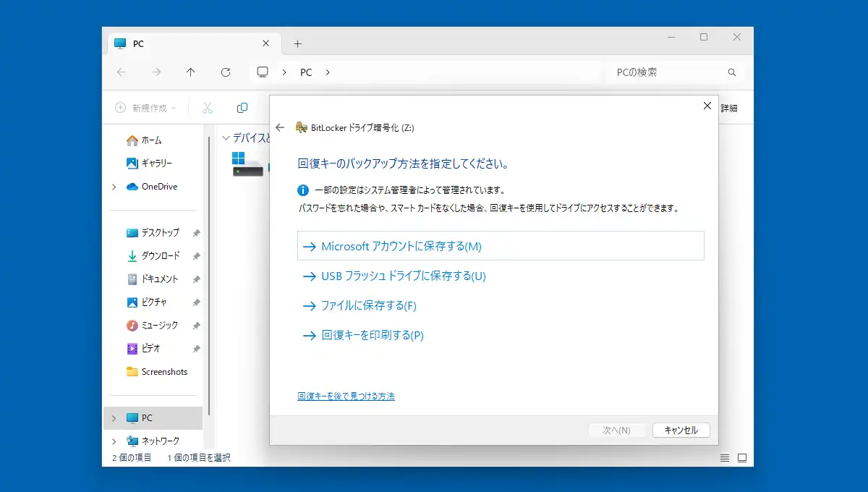Click the キャンセル button
The image size is (868, 492).
click(681, 430)
